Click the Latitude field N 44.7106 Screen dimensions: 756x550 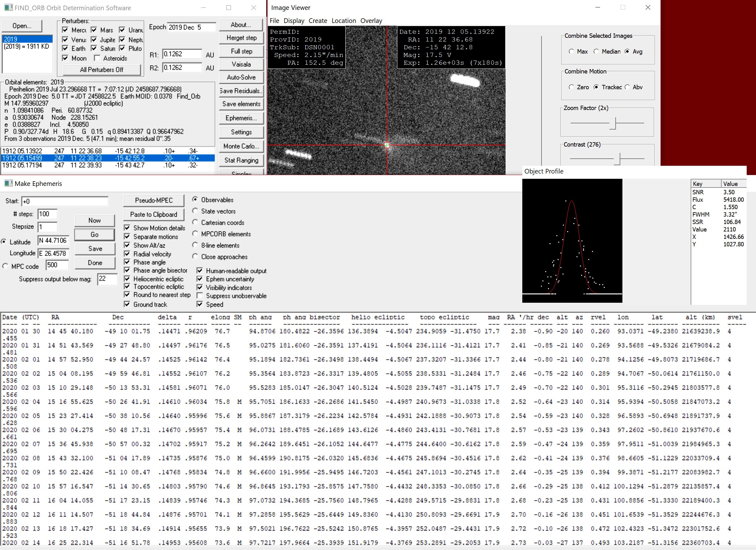pyautogui.click(x=53, y=240)
